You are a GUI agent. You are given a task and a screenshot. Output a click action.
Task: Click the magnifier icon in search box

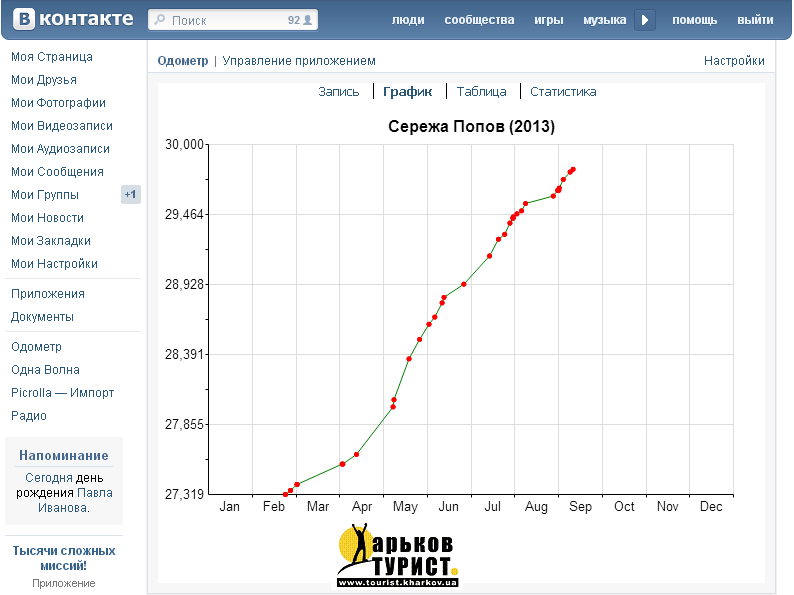[160, 20]
